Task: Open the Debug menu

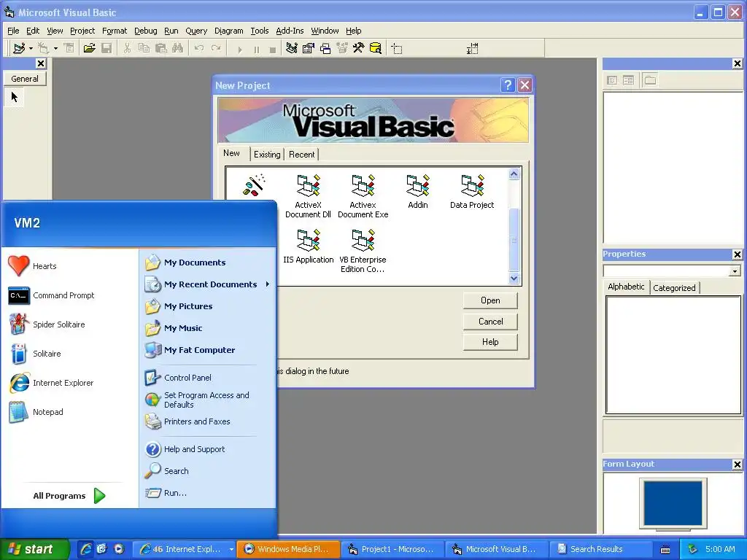Action: (x=145, y=31)
